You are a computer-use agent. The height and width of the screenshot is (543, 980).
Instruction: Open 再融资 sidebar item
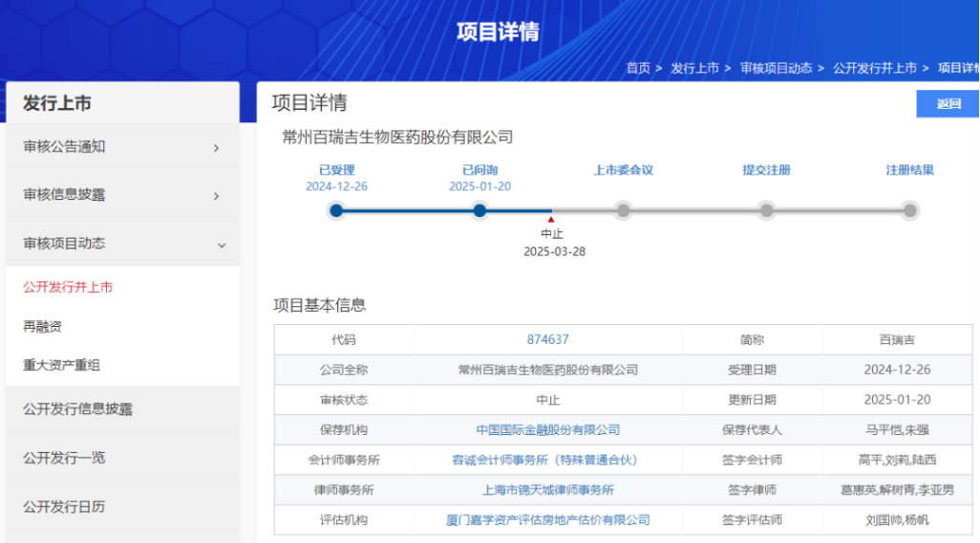pyautogui.click(x=42, y=326)
